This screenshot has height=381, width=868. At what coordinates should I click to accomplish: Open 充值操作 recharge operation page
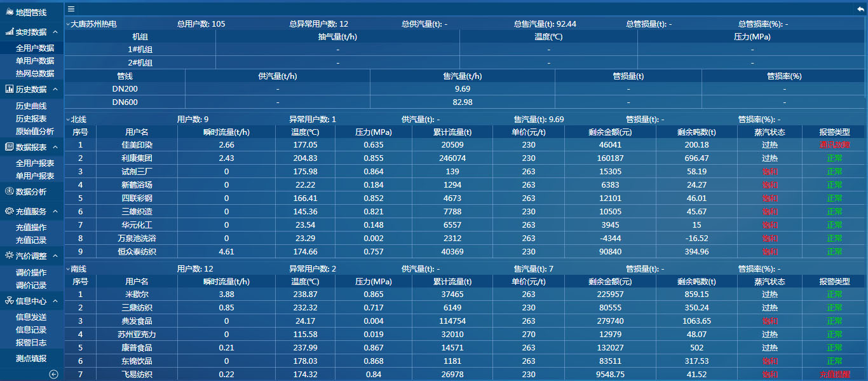[31, 227]
